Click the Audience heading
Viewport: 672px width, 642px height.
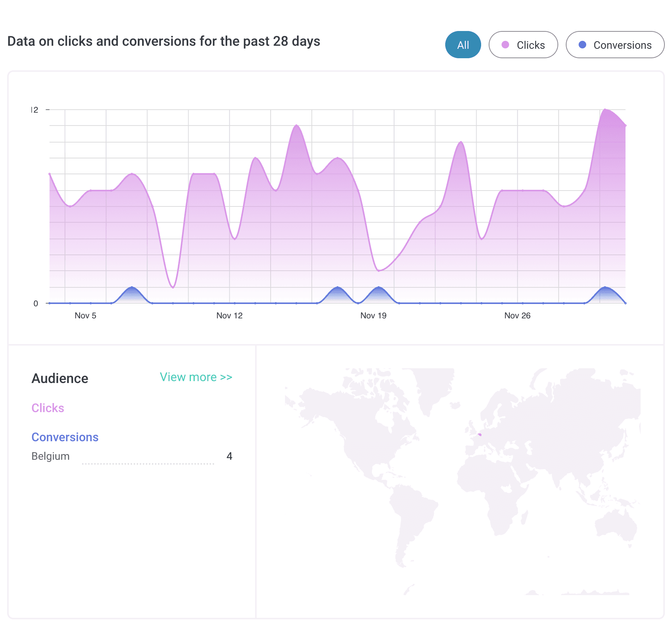pos(60,378)
